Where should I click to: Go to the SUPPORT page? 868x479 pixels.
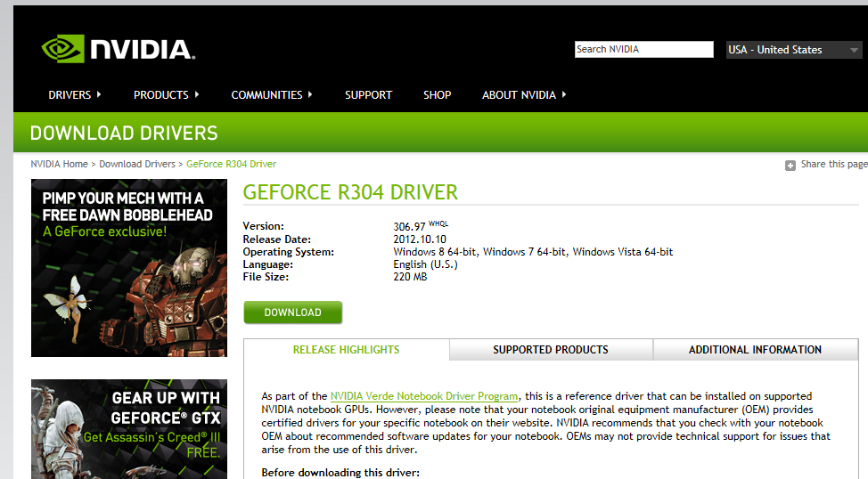coord(368,95)
